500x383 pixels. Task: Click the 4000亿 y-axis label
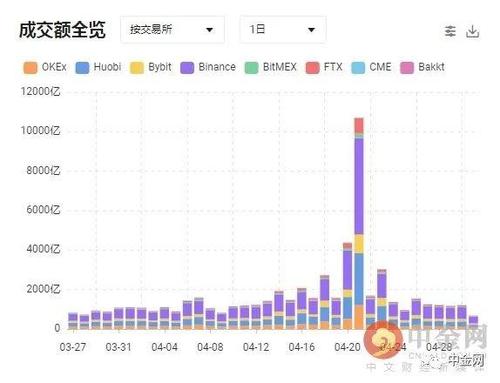43,249
